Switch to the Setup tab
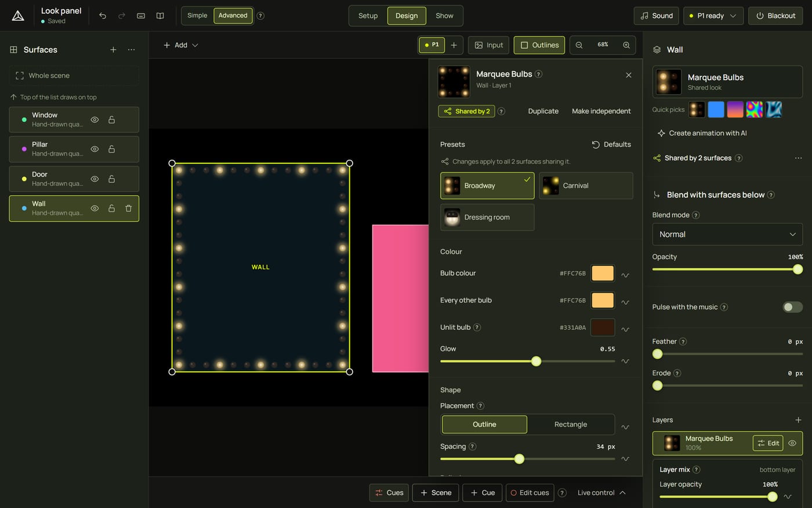 (368, 16)
